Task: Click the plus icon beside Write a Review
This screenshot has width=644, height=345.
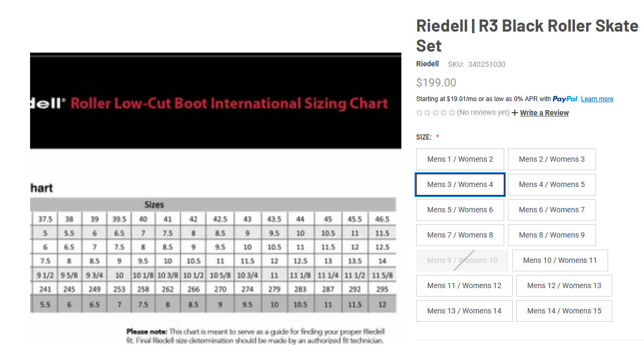Action: pyautogui.click(x=515, y=113)
